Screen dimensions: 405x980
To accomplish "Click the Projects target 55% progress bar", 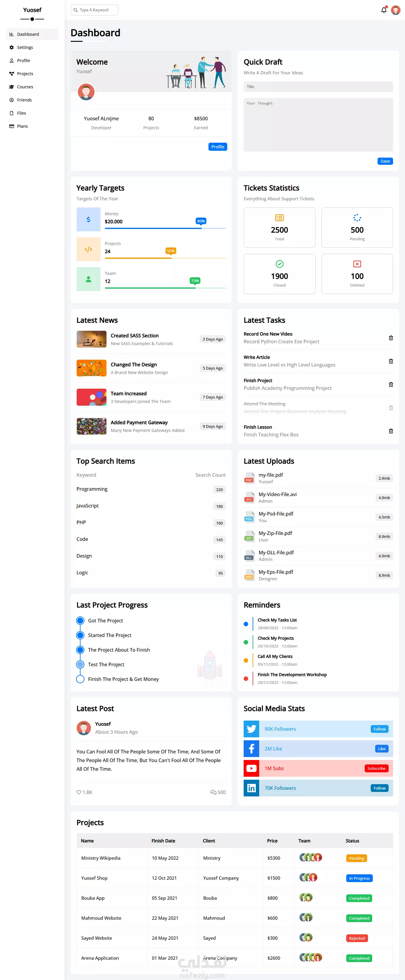I will tap(165, 258).
